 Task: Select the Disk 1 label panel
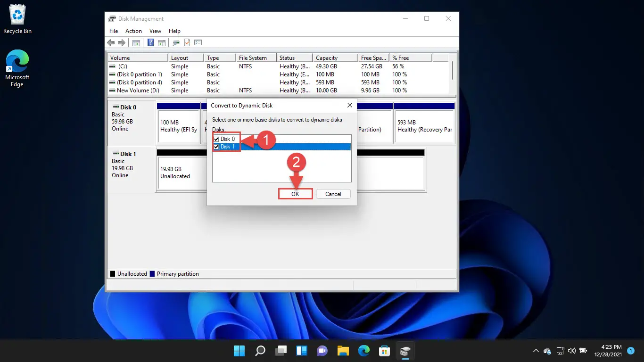(132, 169)
